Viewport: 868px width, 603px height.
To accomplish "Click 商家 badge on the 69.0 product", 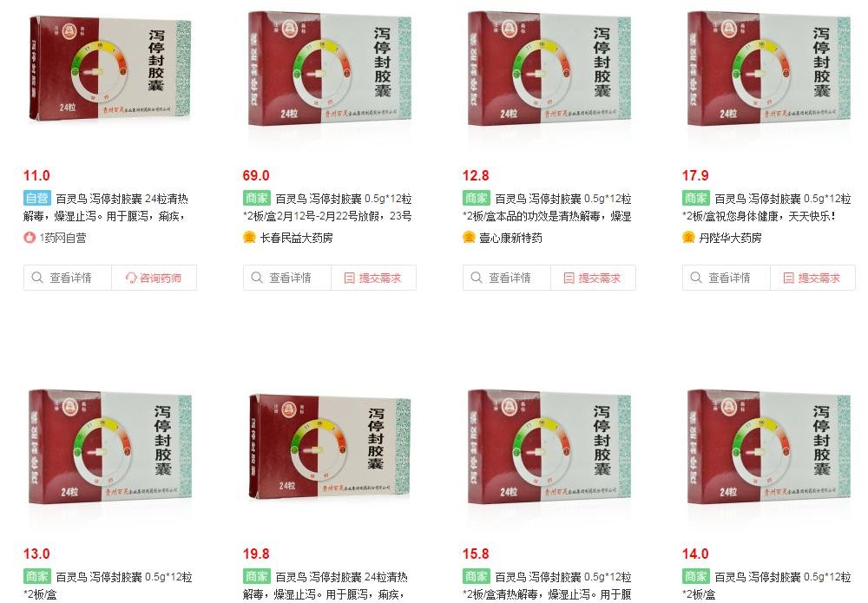I will point(256,198).
